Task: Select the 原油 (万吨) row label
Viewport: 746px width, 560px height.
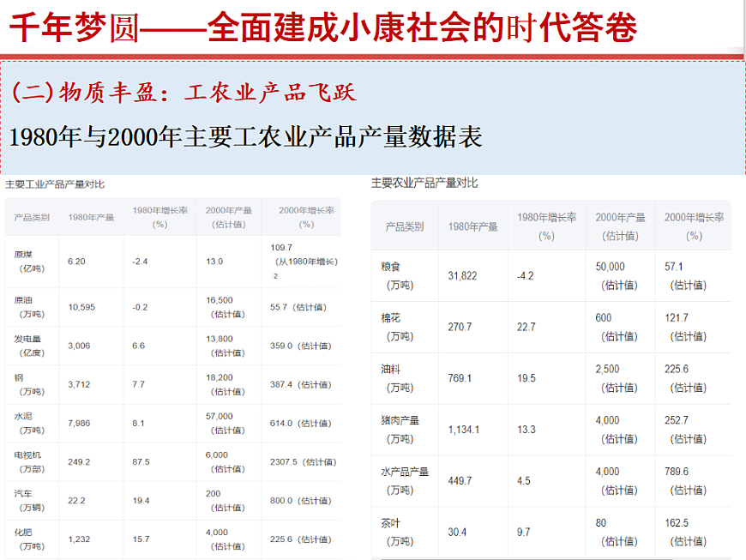Action: coord(29,307)
